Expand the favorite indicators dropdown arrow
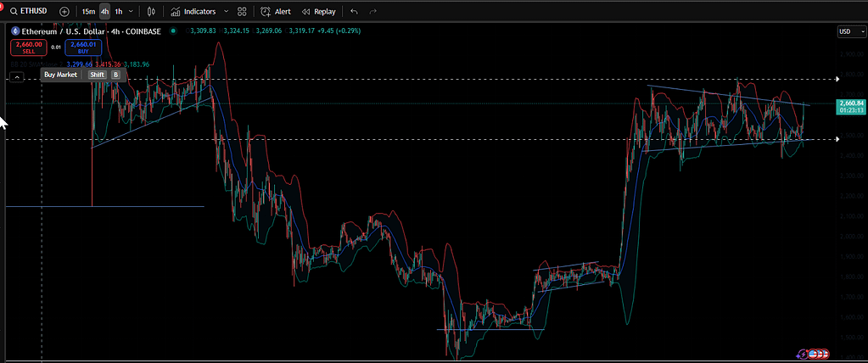 tap(226, 12)
